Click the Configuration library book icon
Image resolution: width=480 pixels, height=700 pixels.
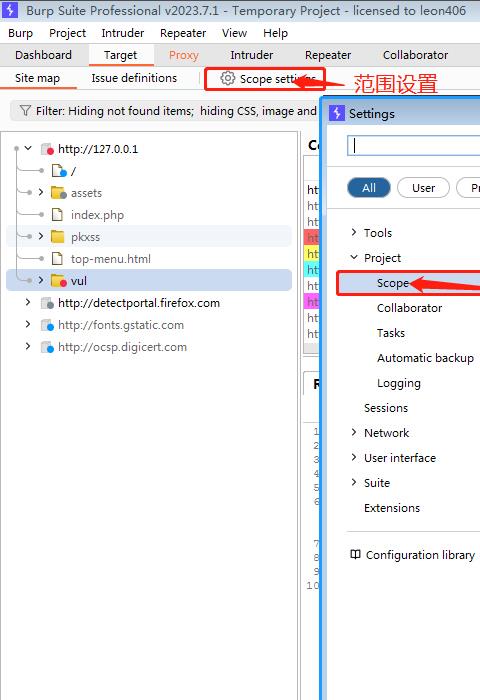click(355, 554)
